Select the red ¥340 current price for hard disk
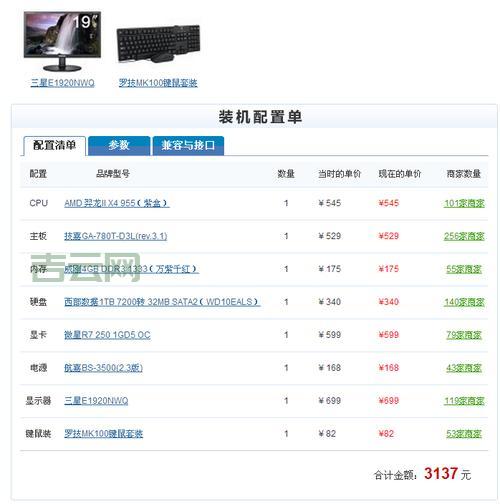The image size is (500, 504). (389, 302)
